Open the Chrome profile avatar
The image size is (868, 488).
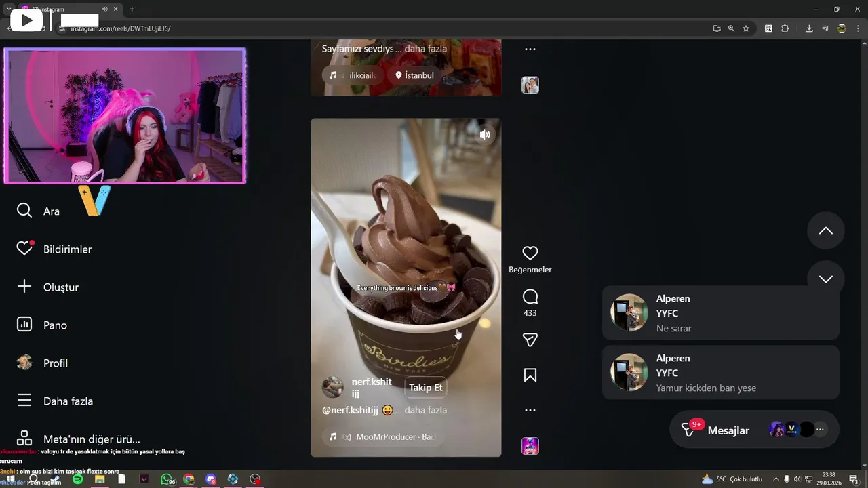842,28
